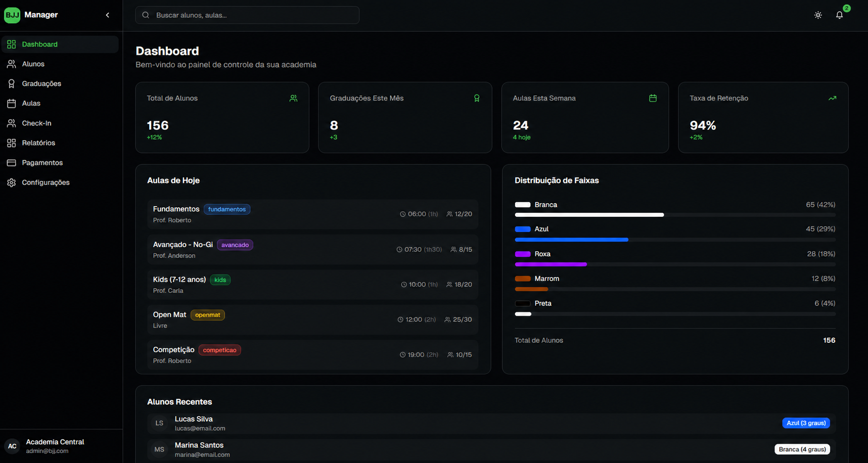Click the avancado tag badge

(235, 245)
